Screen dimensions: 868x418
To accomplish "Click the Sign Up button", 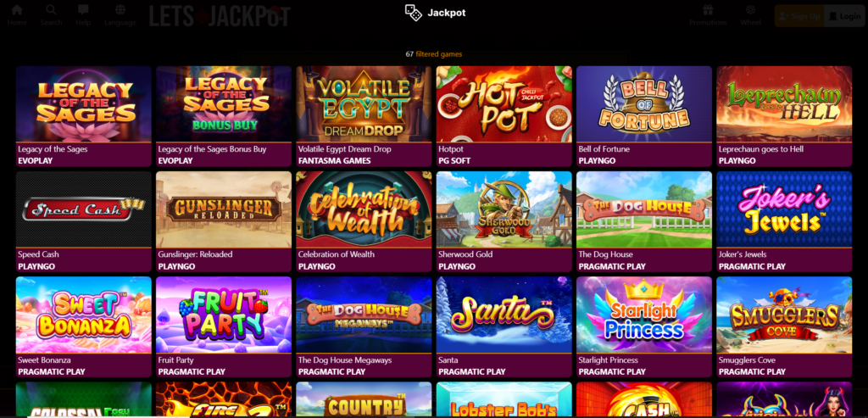I will coord(799,16).
